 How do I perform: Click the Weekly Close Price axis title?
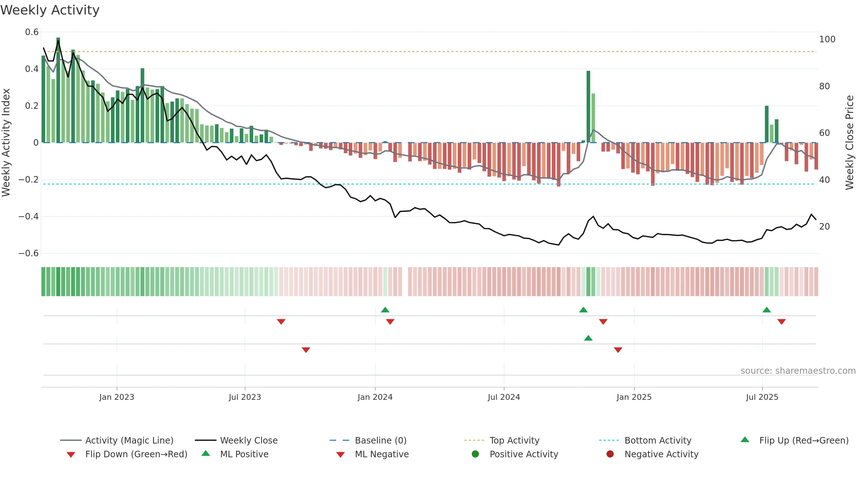(849, 142)
